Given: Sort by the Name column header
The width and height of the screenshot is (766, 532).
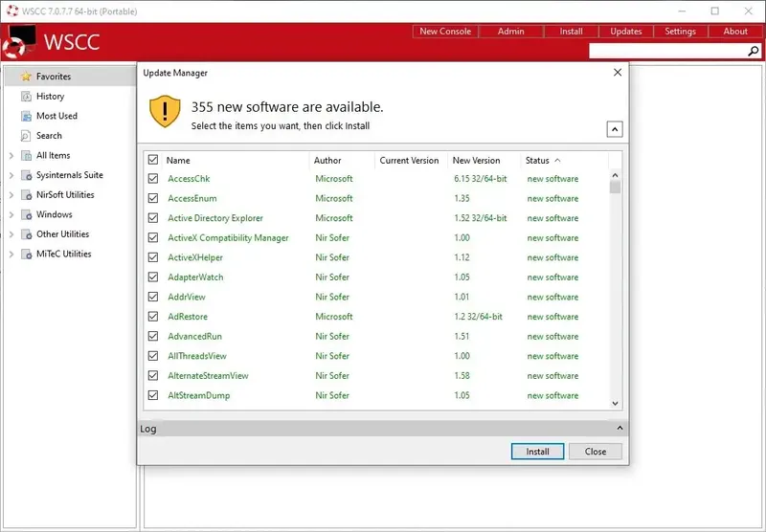Looking at the screenshot, I should pos(236,160).
